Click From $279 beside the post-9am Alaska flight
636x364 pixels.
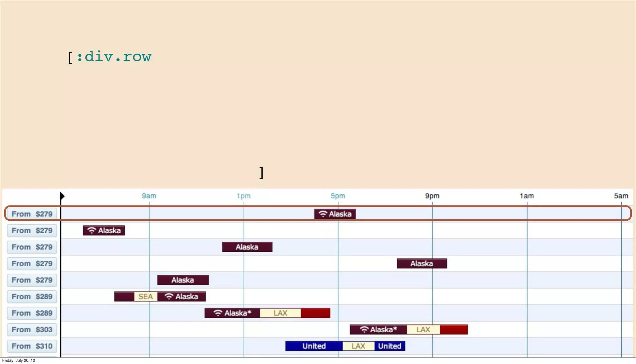coord(32,280)
